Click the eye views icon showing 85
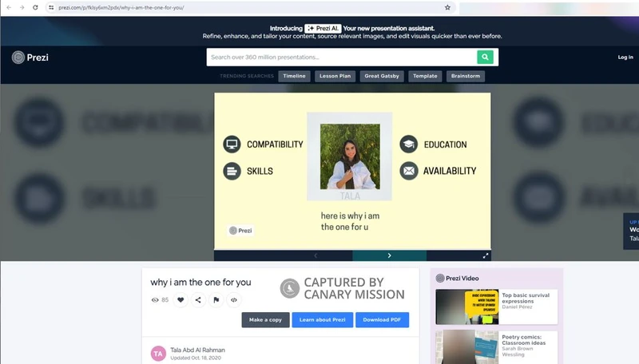 click(155, 300)
